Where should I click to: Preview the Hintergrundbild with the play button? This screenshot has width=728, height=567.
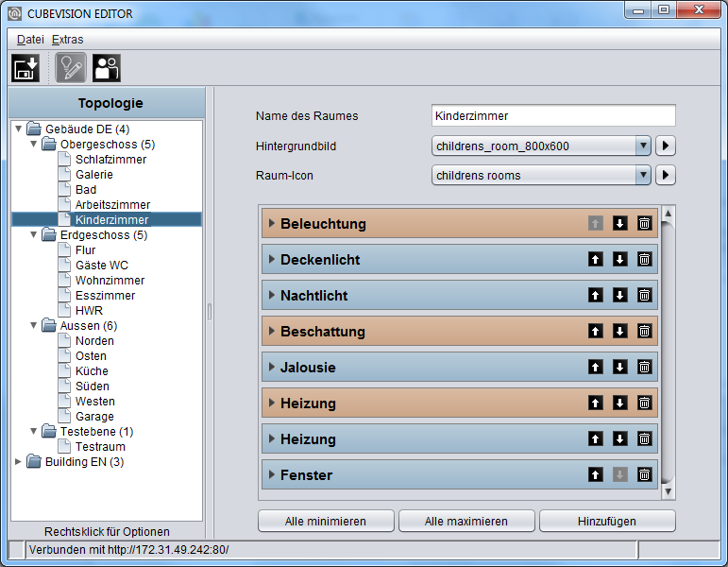coord(666,146)
